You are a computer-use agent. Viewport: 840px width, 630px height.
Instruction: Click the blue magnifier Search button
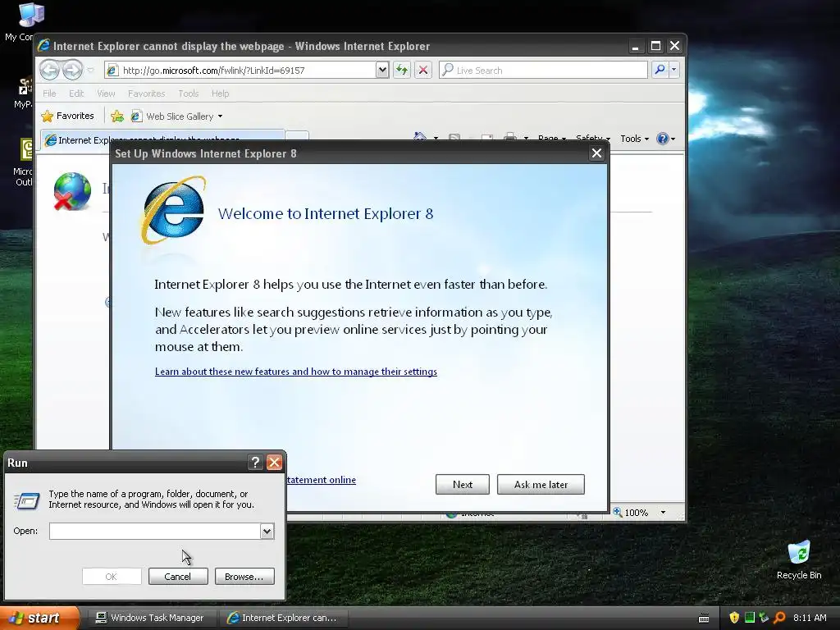[660, 71]
